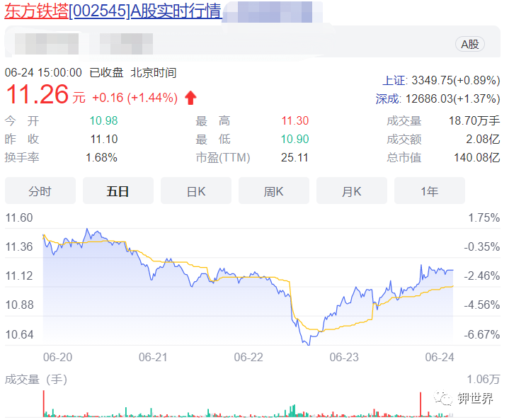Screen dimensions: 509x420
Task: Click the 市盈(TTM) value 25.11
Action: (294, 157)
